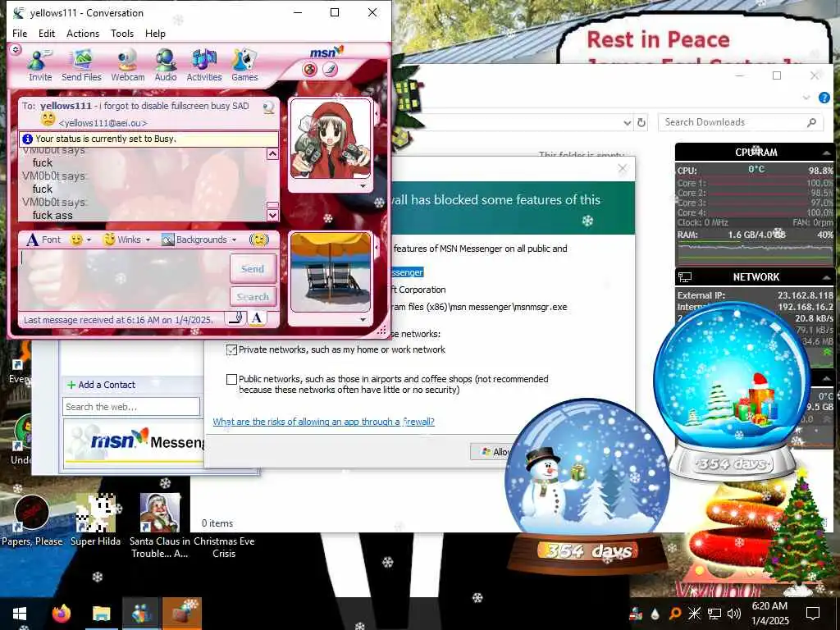Open the Activities icon
The width and height of the screenshot is (840, 630).
[x=204, y=66]
